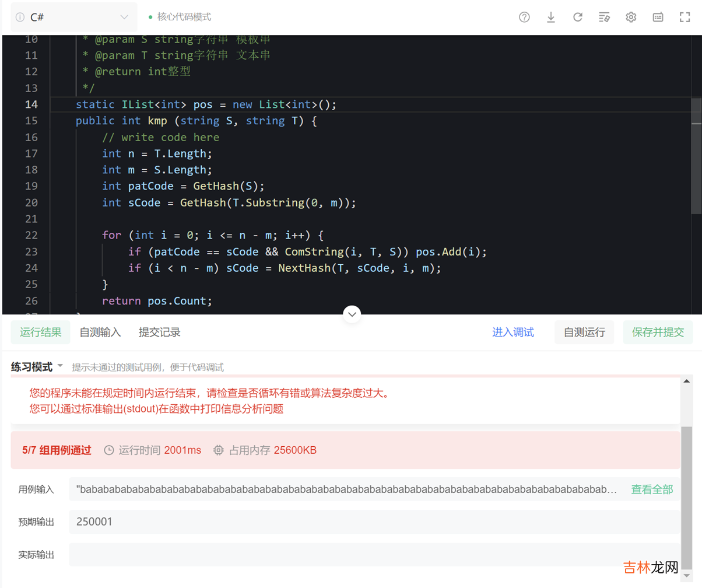Switch to the 运行结果 tab
This screenshot has width=702, height=588.
(40, 332)
